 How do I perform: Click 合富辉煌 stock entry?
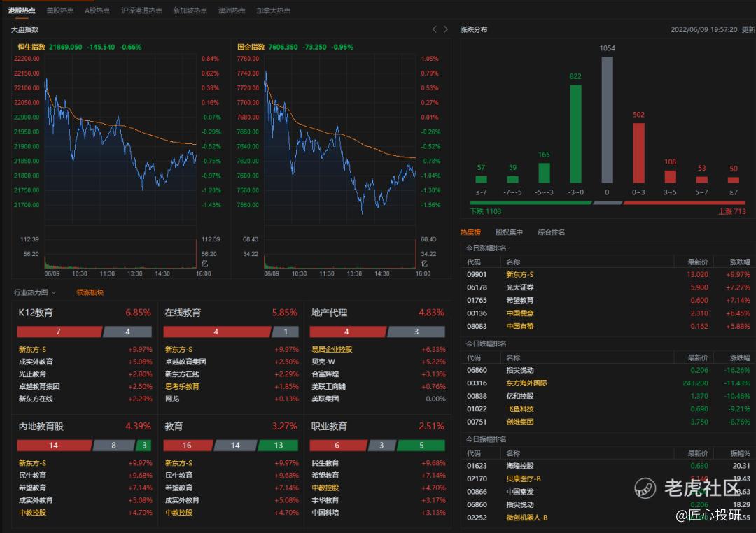pyautogui.click(x=325, y=374)
